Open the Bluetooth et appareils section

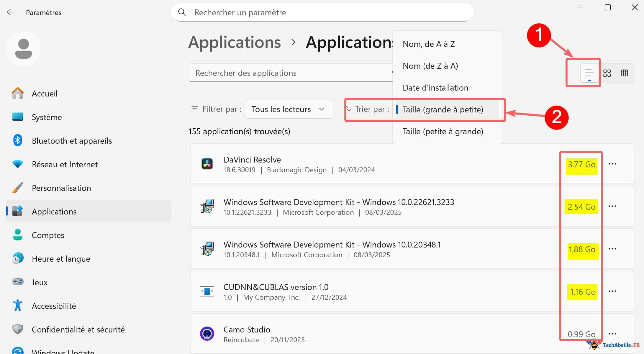[x=72, y=141]
